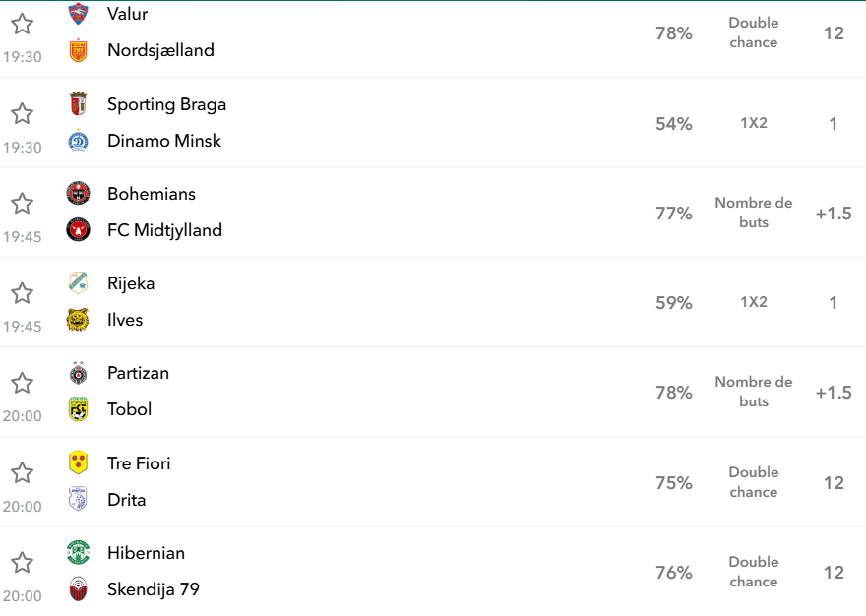Star the Bohemians vs FC Midtjylland match
Viewport: 866px width, 616px height.
point(22,204)
